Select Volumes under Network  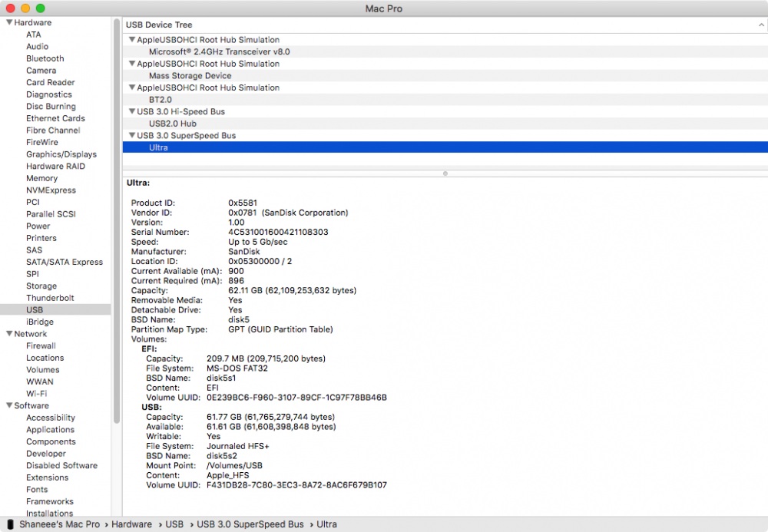[x=42, y=370]
